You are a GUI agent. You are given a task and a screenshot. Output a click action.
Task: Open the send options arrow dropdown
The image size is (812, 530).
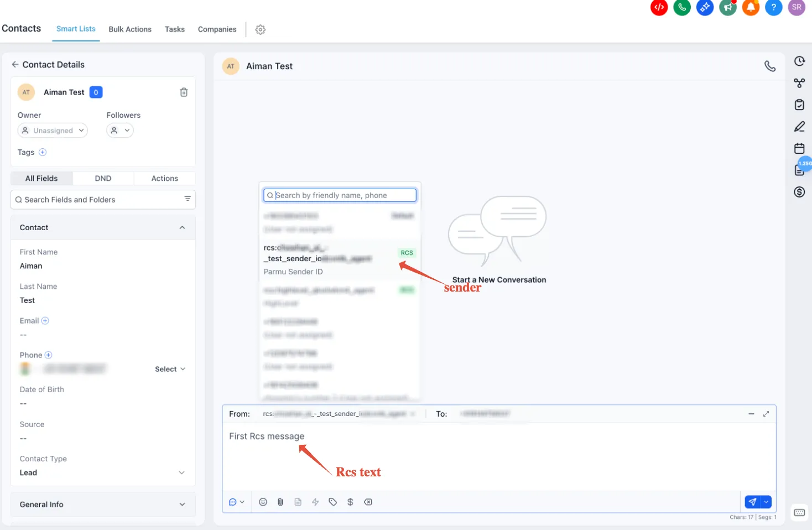[x=766, y=502]
